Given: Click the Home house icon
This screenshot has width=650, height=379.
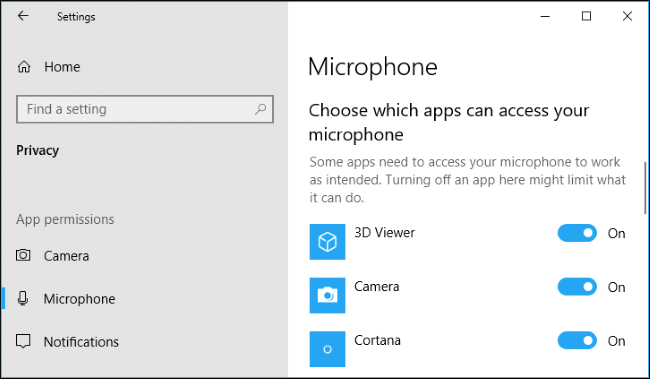Looking at the screenshot, I should 24,67.
